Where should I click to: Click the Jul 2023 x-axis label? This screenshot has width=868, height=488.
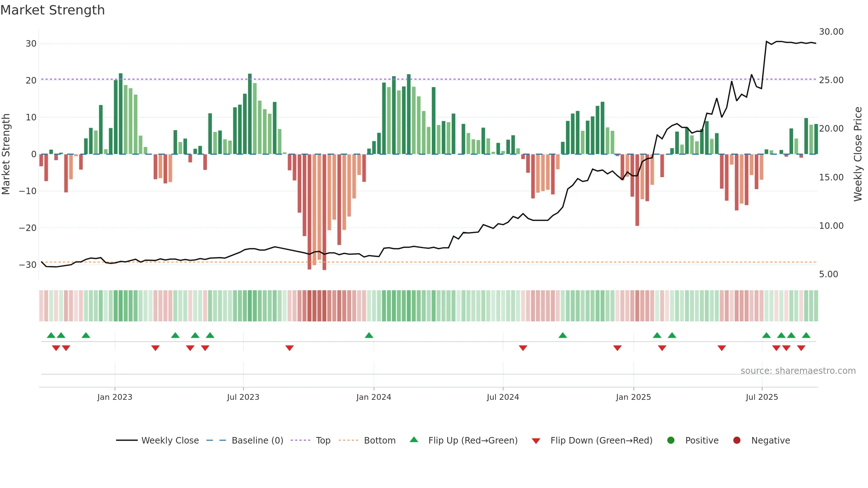coord(243,397)
